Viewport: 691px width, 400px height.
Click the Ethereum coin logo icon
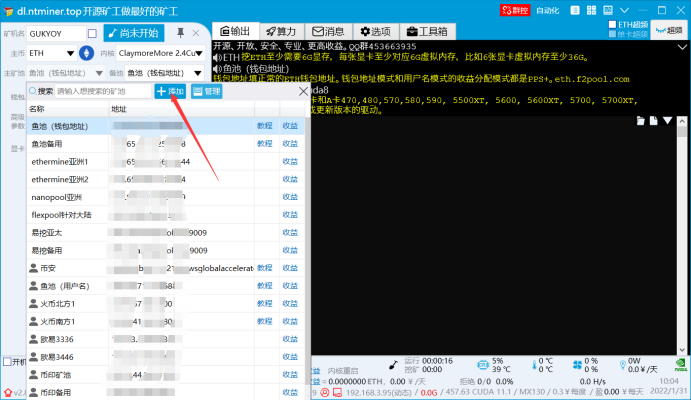(x=88, y=52)
